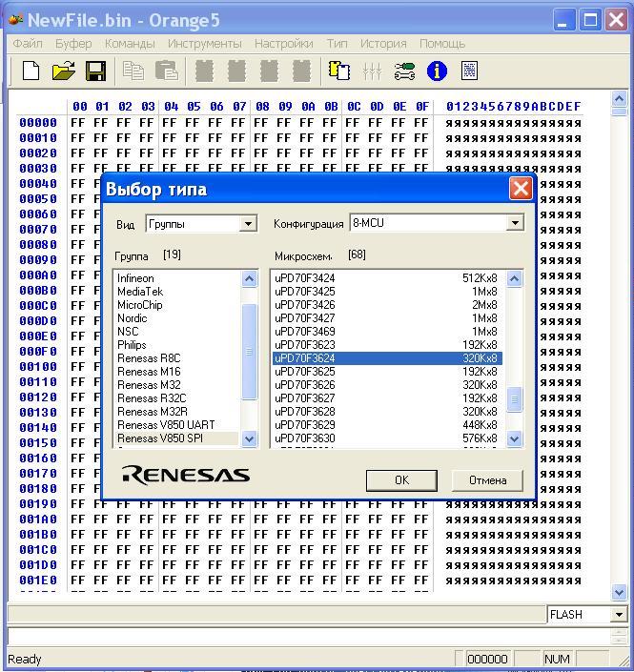634x672 pixels.
Task: Click the sliders settings toolbar icon
Action: [372, 71]
